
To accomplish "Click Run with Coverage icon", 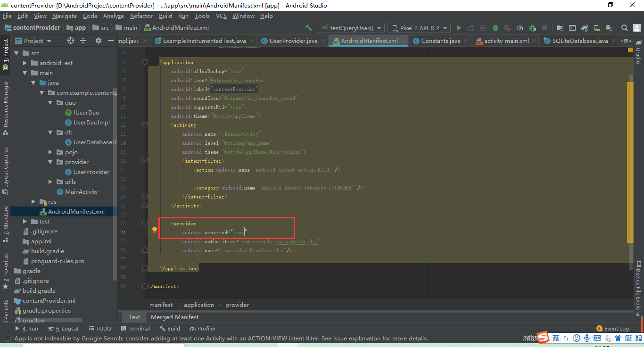I will (x=508, y=28).
